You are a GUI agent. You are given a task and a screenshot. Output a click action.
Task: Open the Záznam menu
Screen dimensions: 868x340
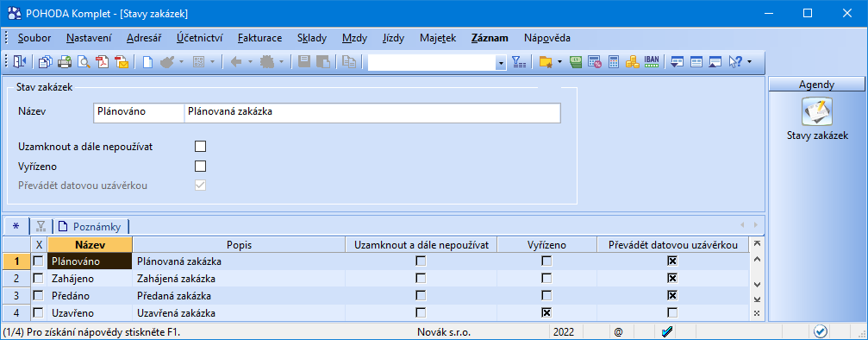click(x=490, y=38)
